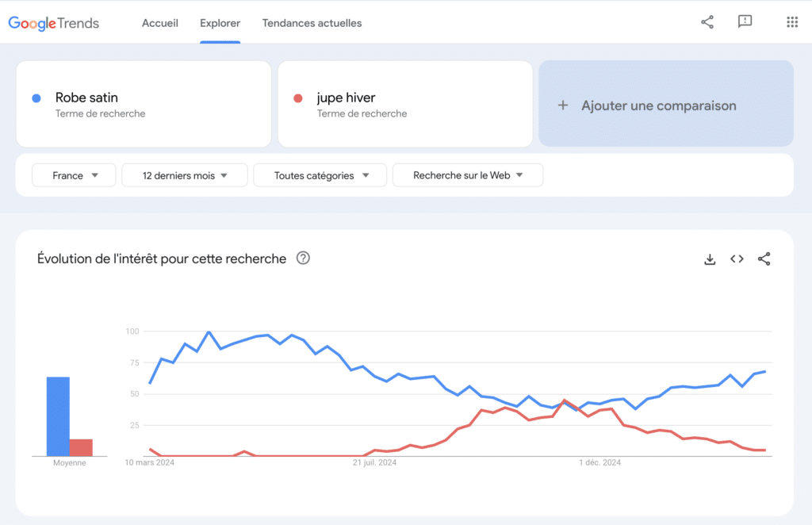Click the 50 value on the Y axis

pos(135,394)
